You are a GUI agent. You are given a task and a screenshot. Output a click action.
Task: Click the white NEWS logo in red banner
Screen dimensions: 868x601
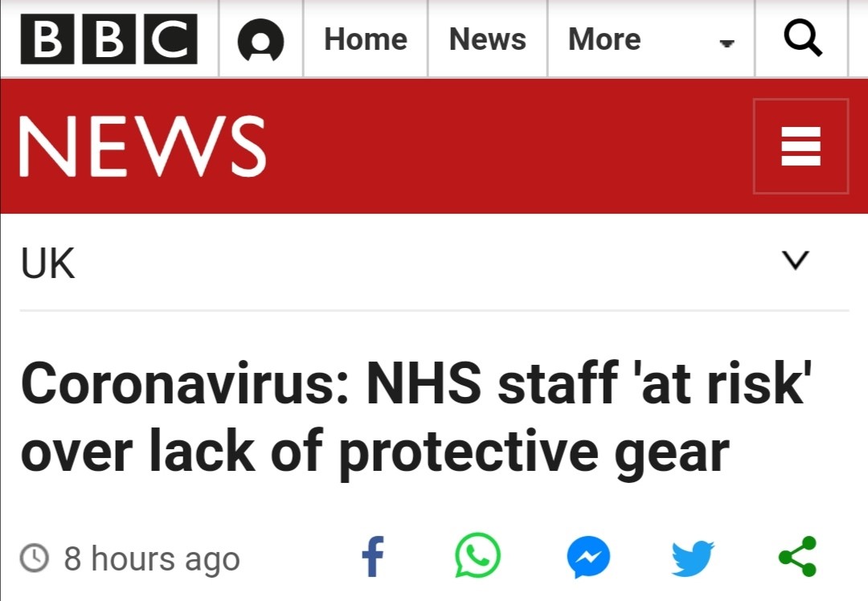[143, 147]
